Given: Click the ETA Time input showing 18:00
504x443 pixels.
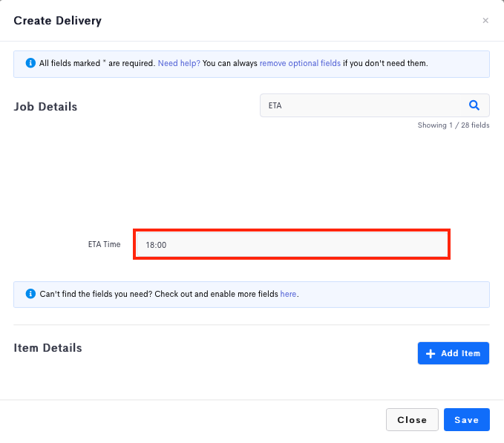Looking at the screenshot, I should (x=292, y=244).
